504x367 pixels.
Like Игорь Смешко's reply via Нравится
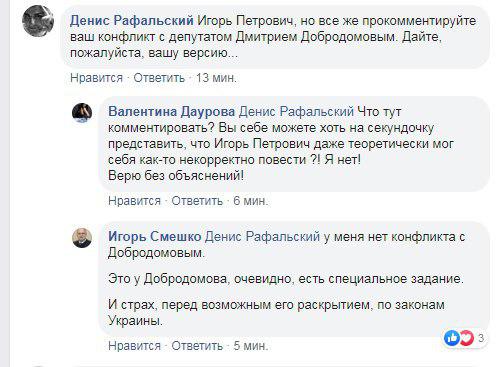click(134, 346)
